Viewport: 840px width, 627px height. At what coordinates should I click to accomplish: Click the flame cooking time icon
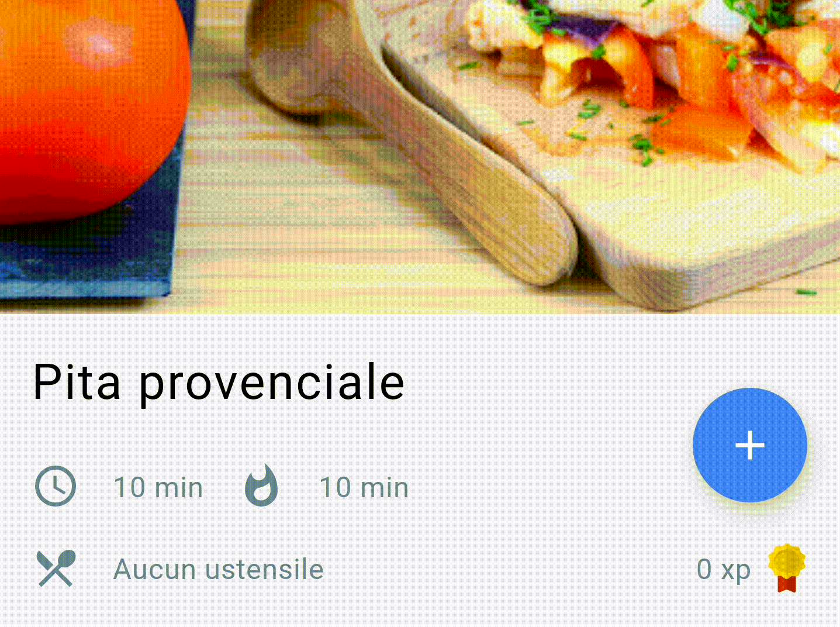[261, 485]
